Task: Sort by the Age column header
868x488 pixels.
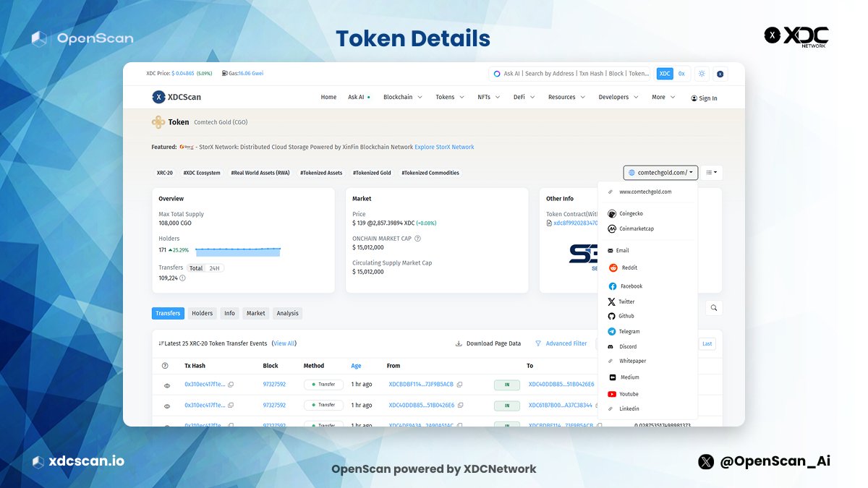Action: 356,366
